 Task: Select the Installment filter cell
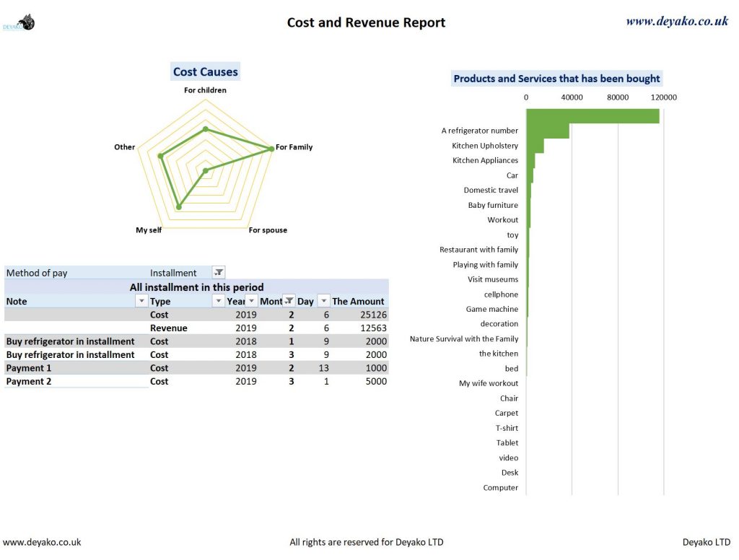click(x=173, y=272)
